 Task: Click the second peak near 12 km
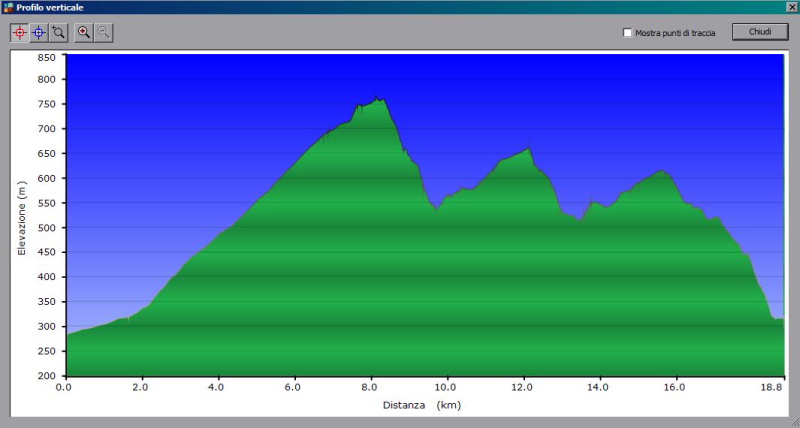(527, 149)
